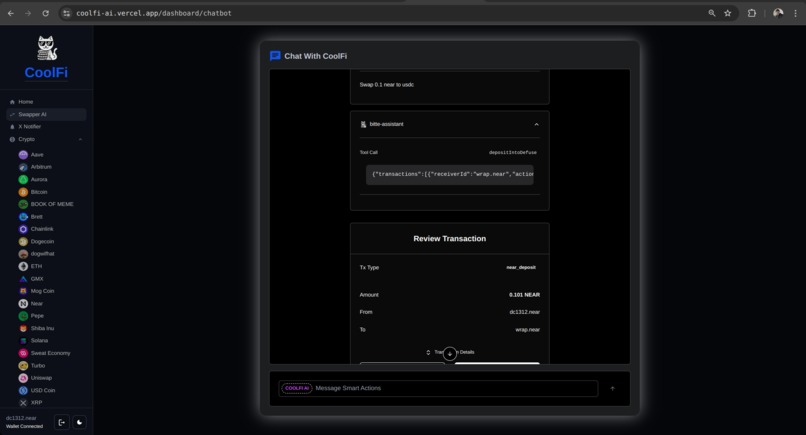
Task: Select GMX in crypto list
Action: tap(36, 279)
